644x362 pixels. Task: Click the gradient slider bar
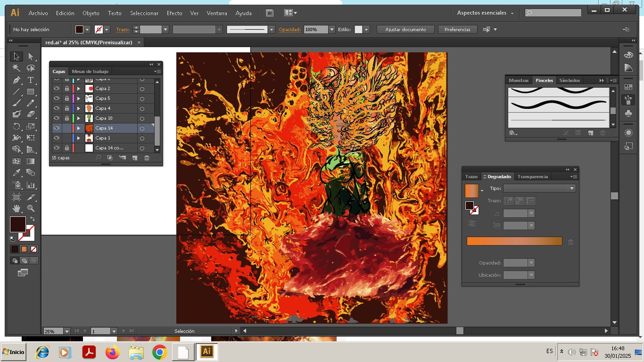coord(514,241)
